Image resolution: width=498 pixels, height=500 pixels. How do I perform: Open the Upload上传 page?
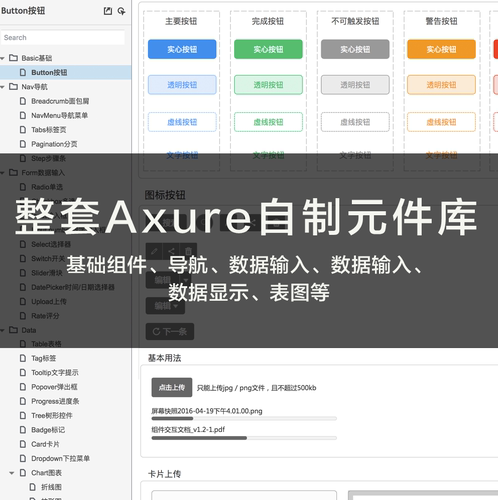49,302
